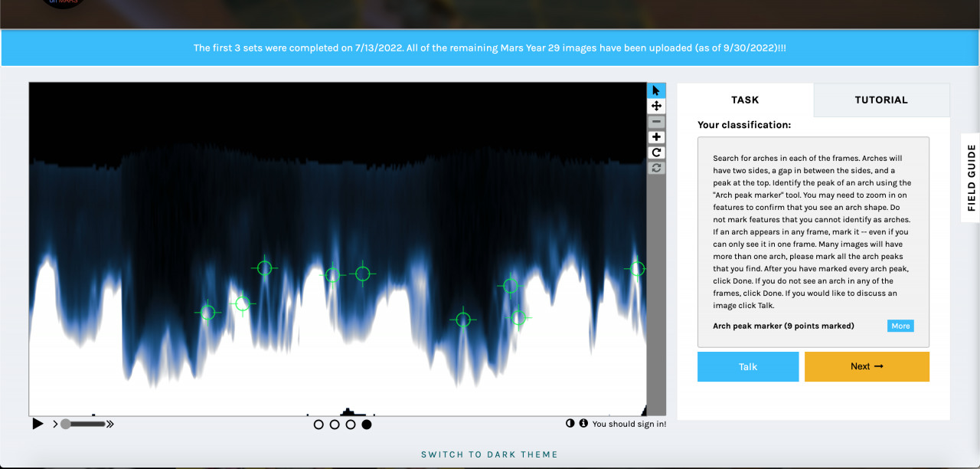Proceed with the Next button
Screen dimensions: 980x469
[x=867, y=366]
